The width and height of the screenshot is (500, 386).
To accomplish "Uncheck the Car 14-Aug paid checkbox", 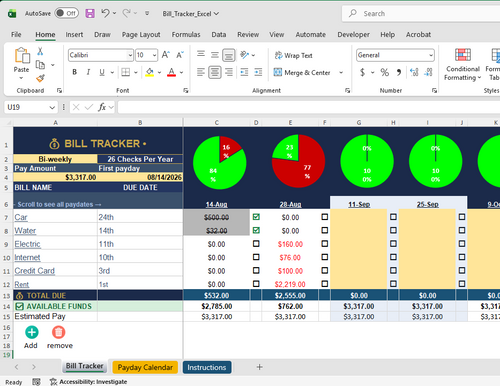I will coord(256,217).
